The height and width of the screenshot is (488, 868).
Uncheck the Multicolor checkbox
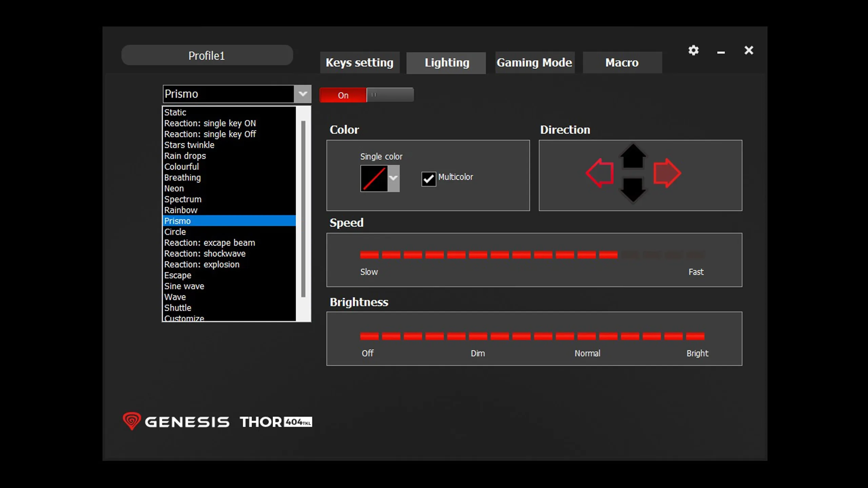point(429,179)
